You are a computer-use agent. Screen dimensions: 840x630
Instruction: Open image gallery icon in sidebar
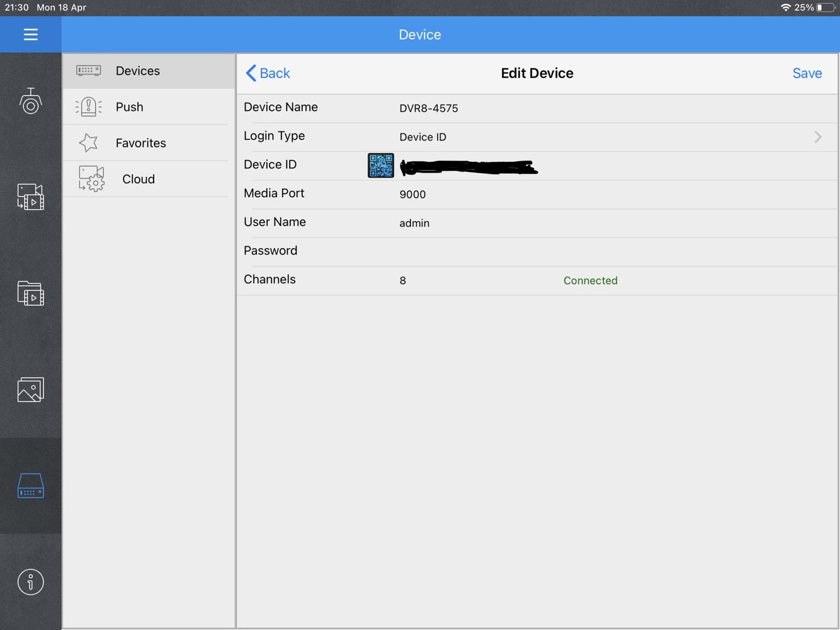pos(30,390)
